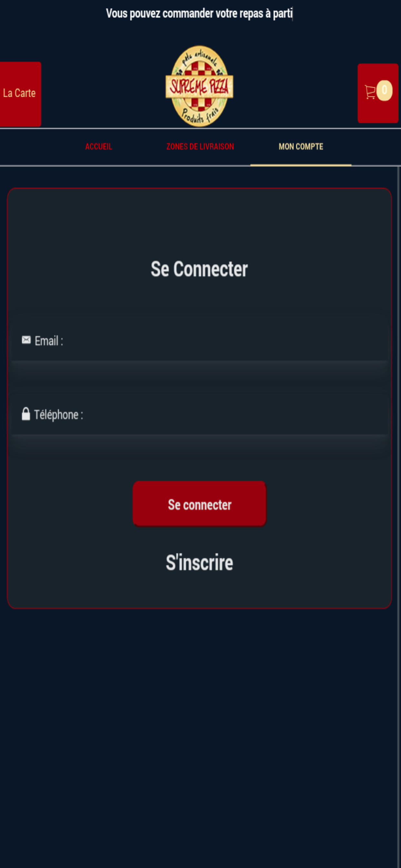401x868 pixels.
Task: Go to the ACCUEIL tab
Action: [99, 147]
